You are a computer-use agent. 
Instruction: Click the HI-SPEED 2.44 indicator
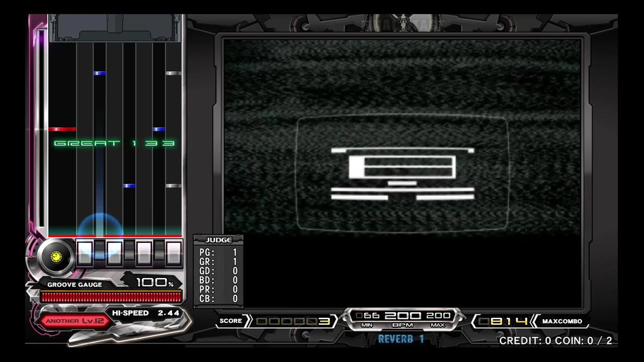(x=145, y=313)
